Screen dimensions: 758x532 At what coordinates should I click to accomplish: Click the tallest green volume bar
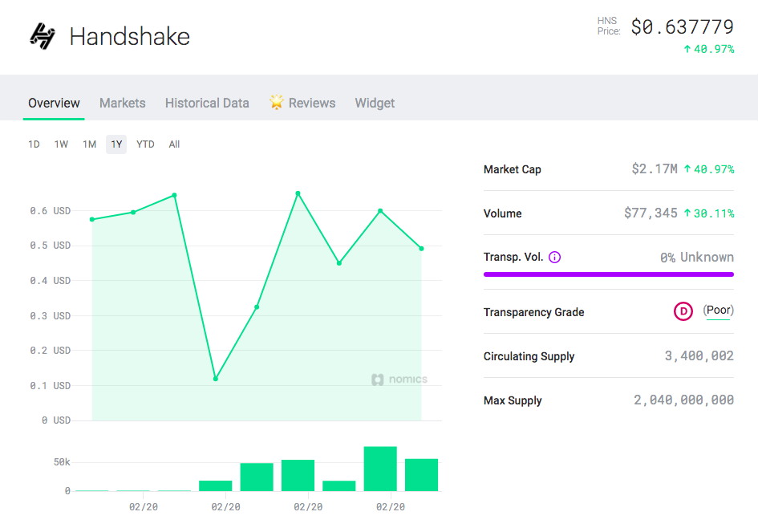pos(380,469)
